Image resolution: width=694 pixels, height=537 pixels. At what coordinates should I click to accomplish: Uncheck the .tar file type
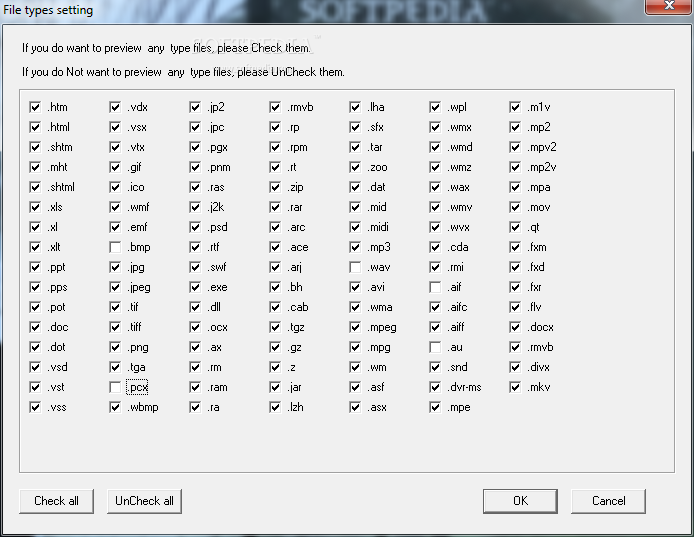pyautogui.click(x=355, y=147)
